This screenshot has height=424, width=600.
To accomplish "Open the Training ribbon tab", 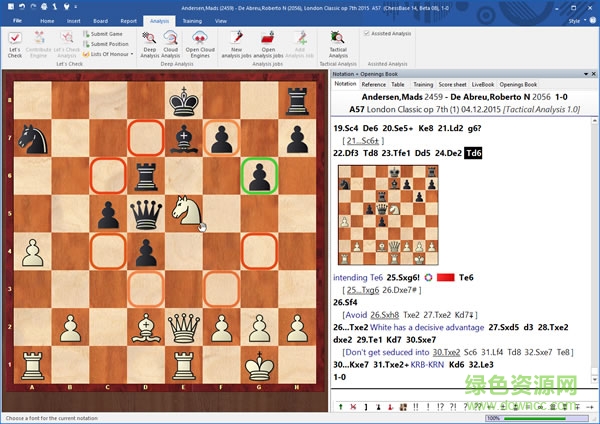I will (x=192, y=21).
